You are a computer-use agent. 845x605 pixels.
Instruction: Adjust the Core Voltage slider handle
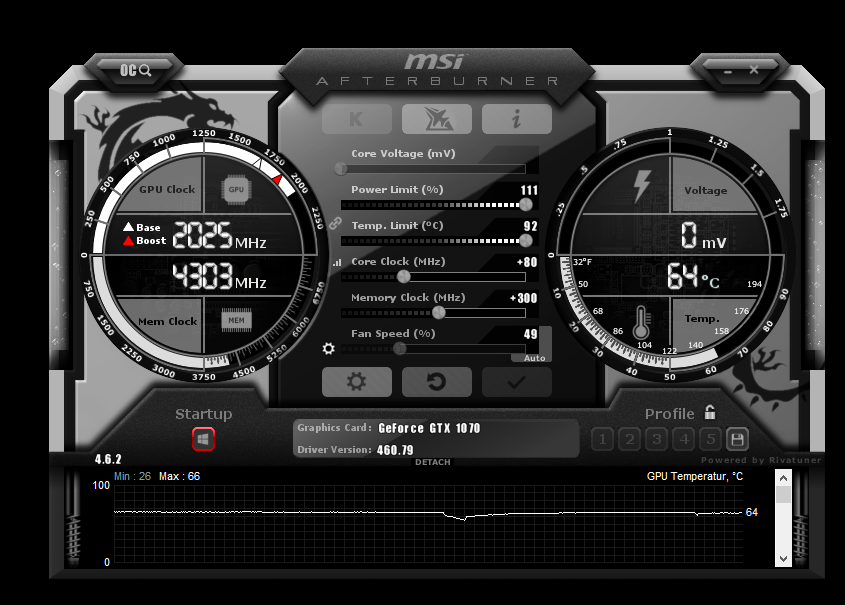(x=341, y=169)
